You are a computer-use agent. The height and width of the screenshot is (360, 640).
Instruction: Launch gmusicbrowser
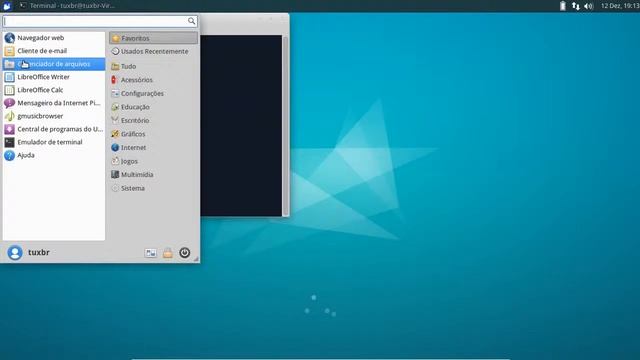pos(54,116)
